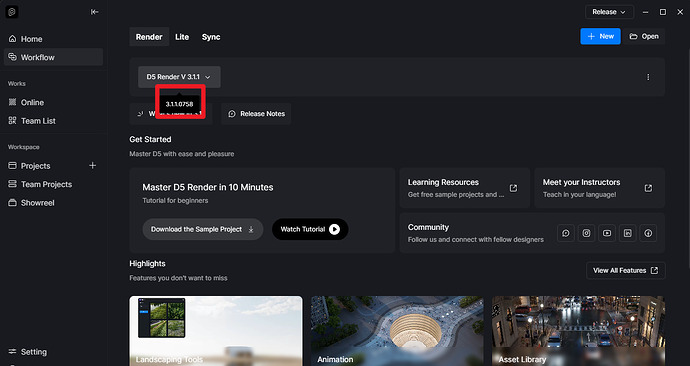Go to Home in the sidebar

[53, 39]
